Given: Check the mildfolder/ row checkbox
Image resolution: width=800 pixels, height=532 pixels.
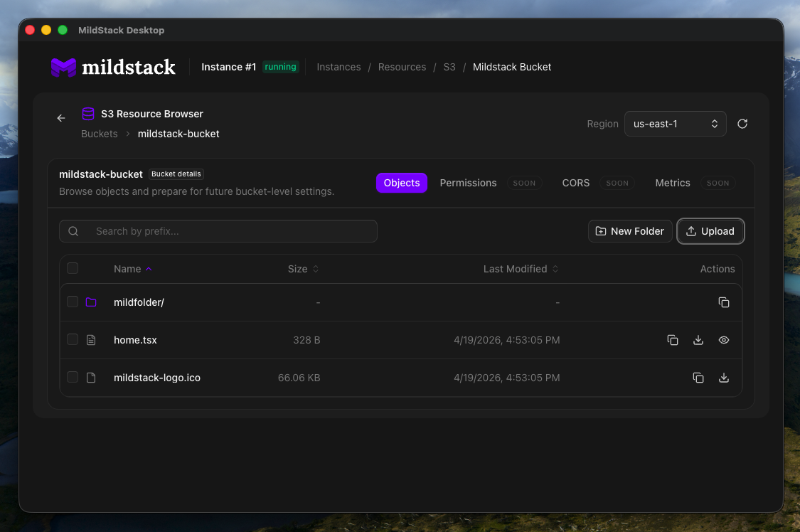Looking at the screenshot, I should (73, 302).
